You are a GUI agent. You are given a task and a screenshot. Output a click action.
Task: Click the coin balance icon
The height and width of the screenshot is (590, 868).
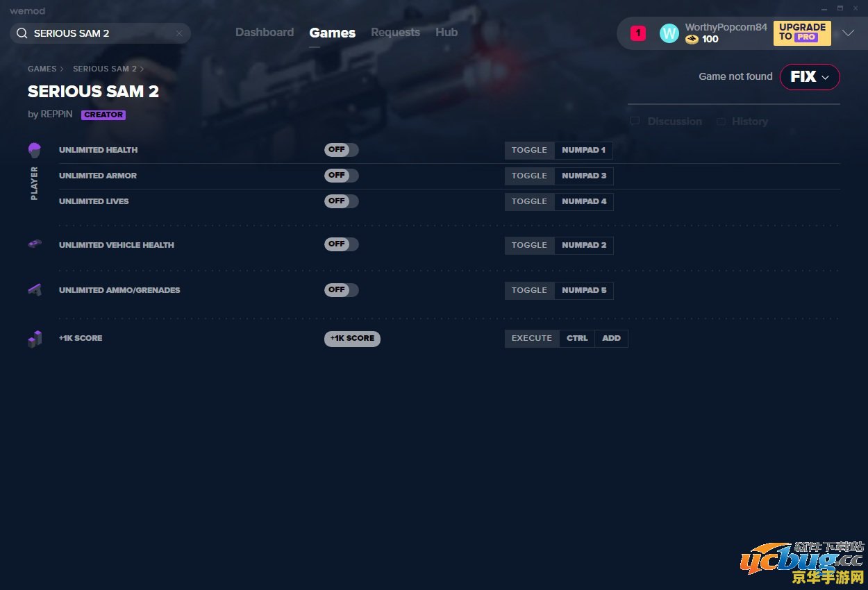(692, 40)
